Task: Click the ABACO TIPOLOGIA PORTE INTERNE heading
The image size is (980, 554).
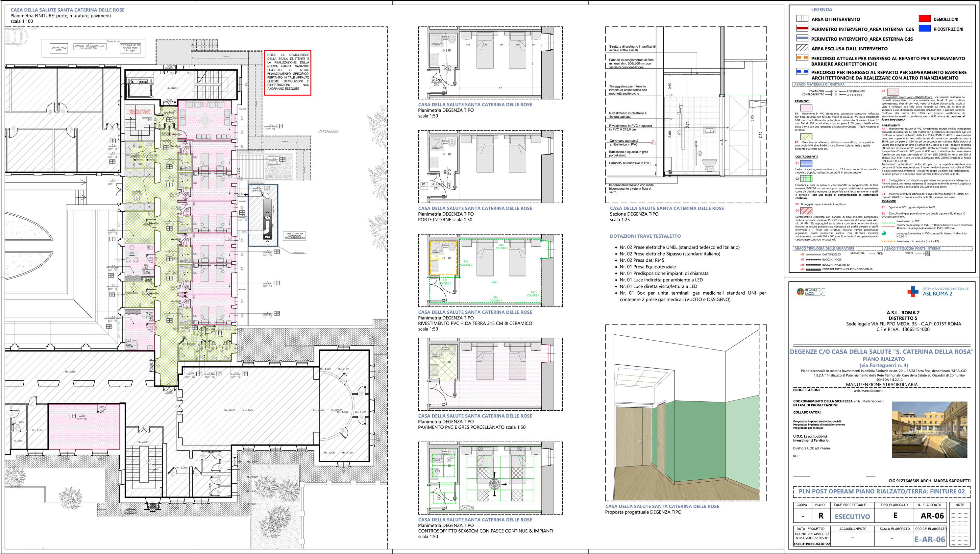Action: tap(912, 249)
